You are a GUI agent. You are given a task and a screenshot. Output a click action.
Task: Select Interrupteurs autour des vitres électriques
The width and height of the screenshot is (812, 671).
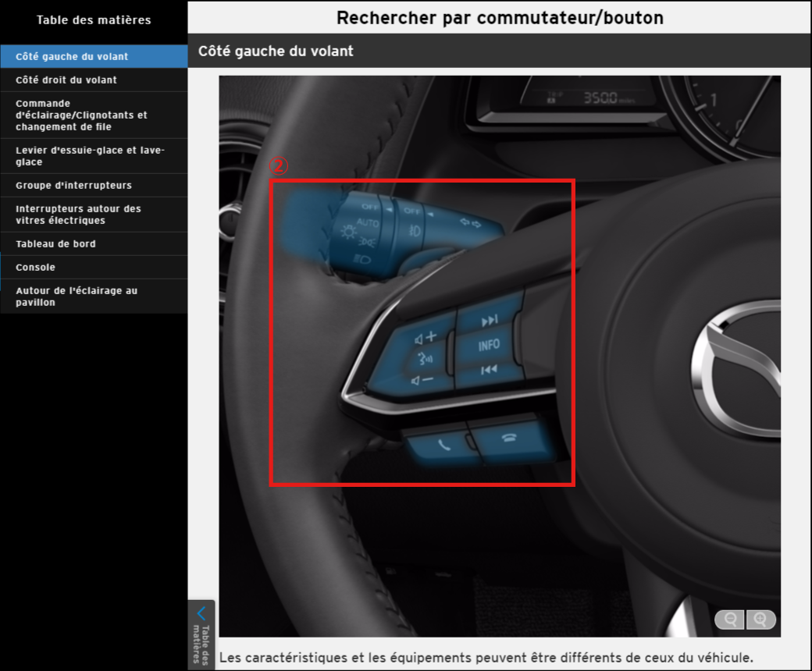[x=78, y=215]
